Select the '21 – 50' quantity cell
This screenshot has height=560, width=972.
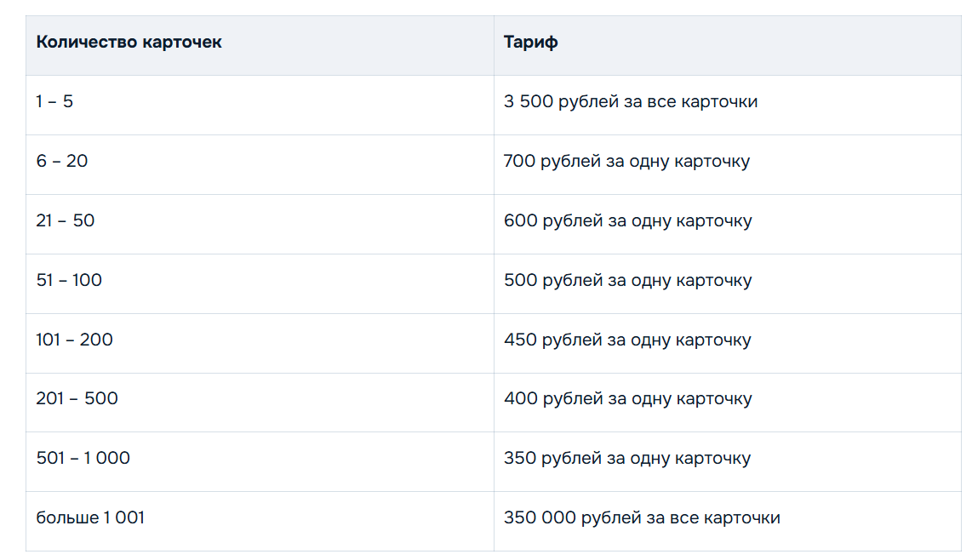pos(66,221)
